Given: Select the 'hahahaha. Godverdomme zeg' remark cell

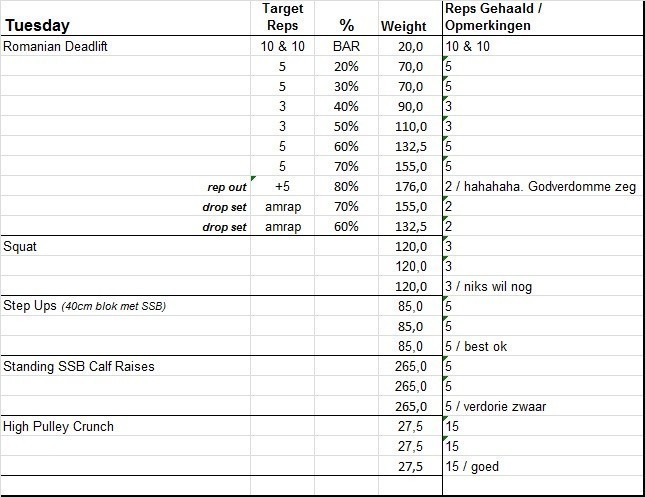Looking at the screenshot, I should point(540,186).
